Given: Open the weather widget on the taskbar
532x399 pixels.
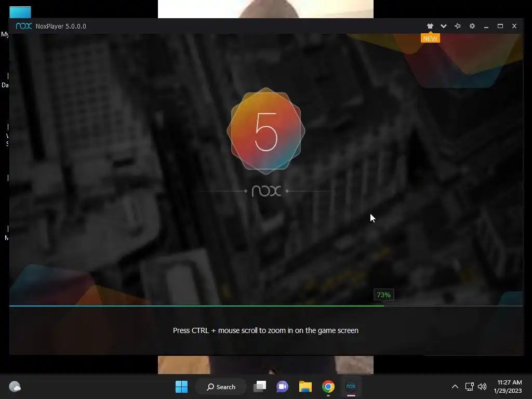Looking at the screenshot, I should point(15,387).
